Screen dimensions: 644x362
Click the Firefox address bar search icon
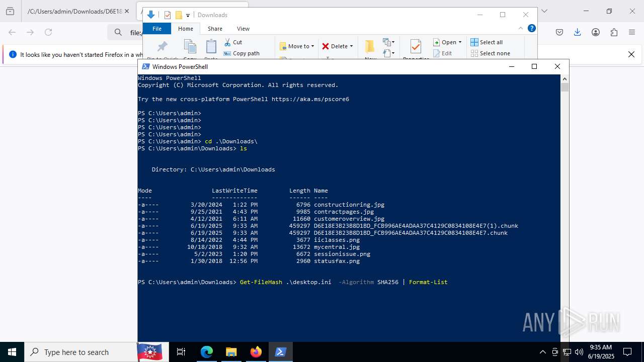click(118, 32)
